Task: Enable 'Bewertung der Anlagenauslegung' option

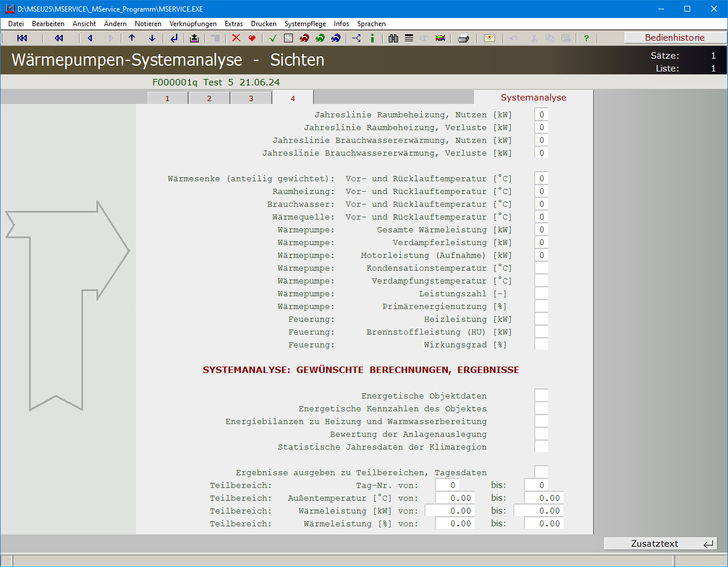Action: tap(541, 434)
